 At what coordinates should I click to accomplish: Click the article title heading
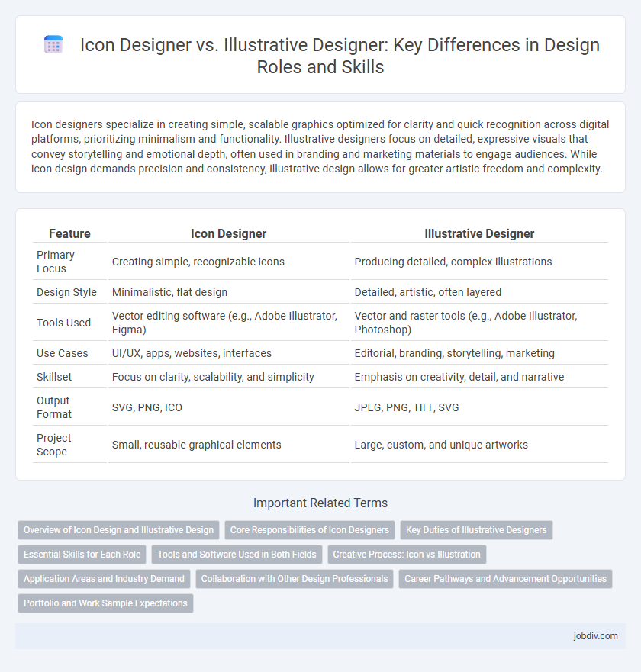(340, 56)
